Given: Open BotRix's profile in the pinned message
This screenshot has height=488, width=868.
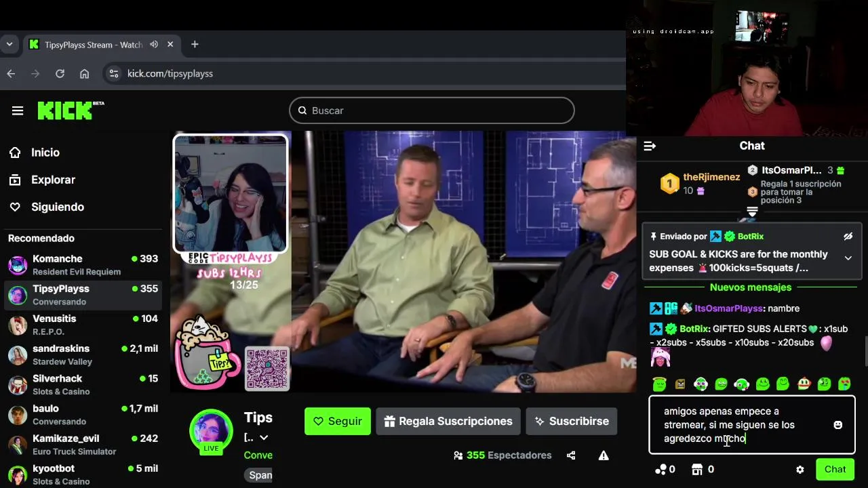Looking at the screenshot, I should tap(751, 237).
